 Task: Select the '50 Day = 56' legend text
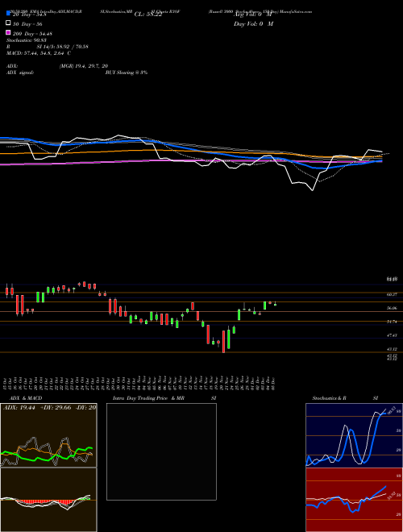[27, 24]
